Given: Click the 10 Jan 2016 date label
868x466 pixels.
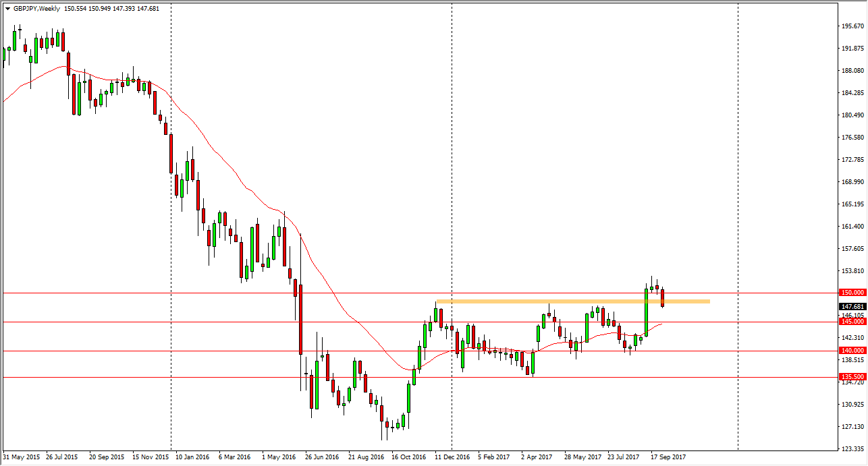Looking at the screenshot, I should (x=193, y=457).
